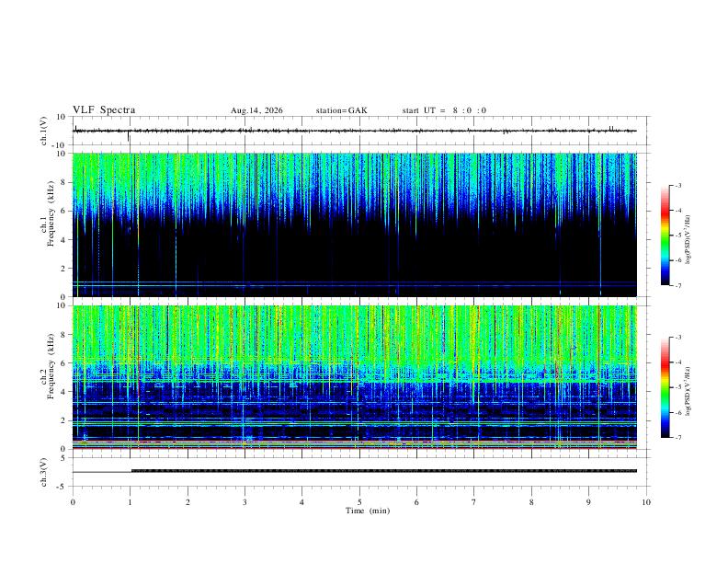Click the "VLF Spectra" plot title
The image size is (728, 563).
[x=104, y=110]
